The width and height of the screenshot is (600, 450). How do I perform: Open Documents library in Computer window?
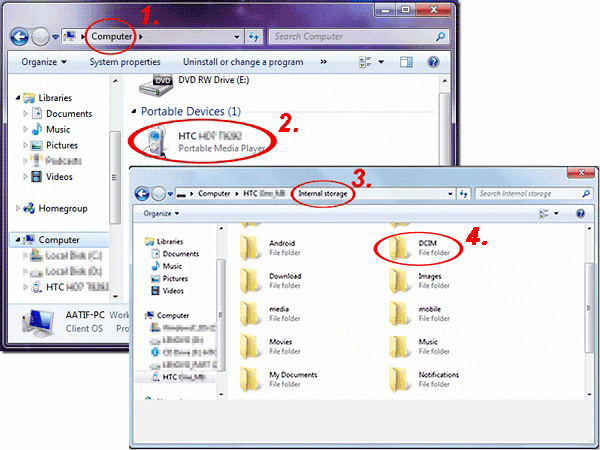[x=62, y=114]
